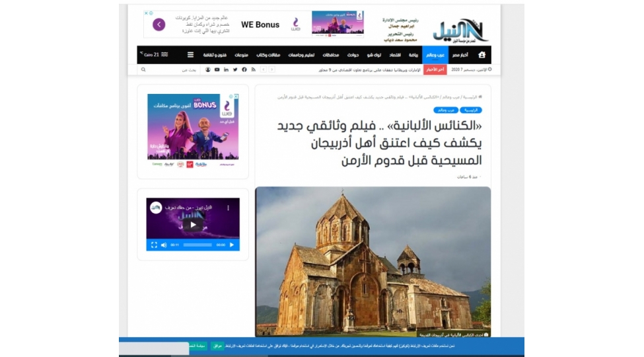Open the رياضة menu item
The image size is (644, 357).
413,55
